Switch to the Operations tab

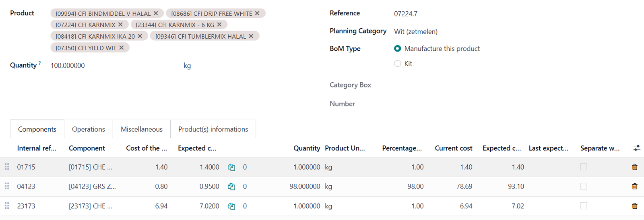89,129
